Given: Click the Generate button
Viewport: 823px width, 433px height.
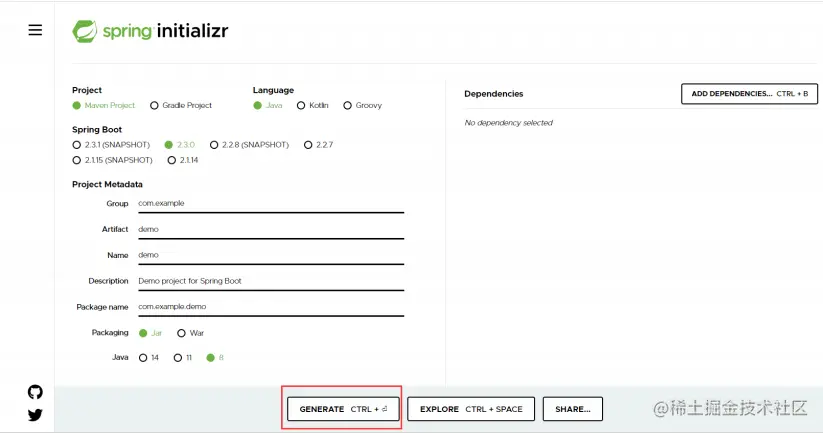Looking at the screenshot, I should pos(343,409).
